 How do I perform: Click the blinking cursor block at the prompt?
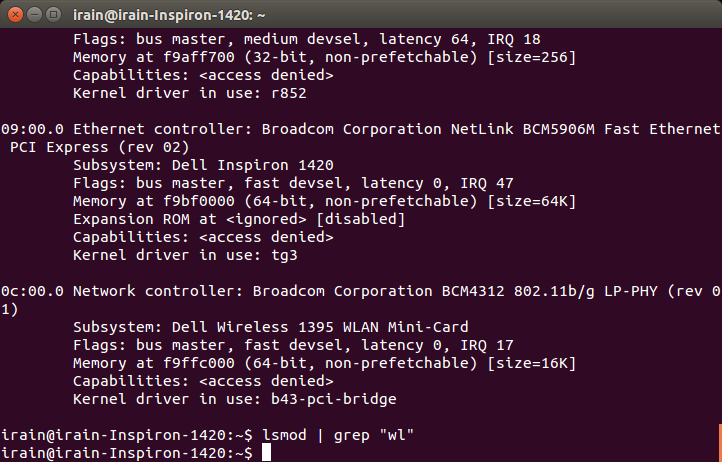(x=267, y=453)
